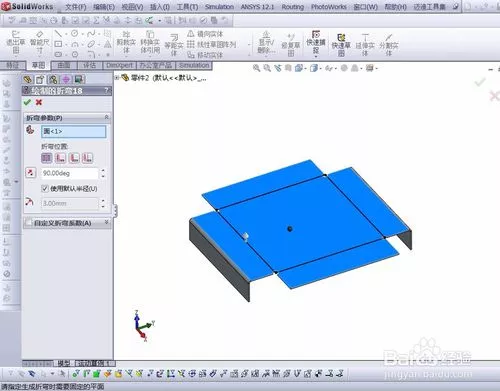Open the 工具(T) menu
Screen dimensions: 500x391
(x=187, y=7)
